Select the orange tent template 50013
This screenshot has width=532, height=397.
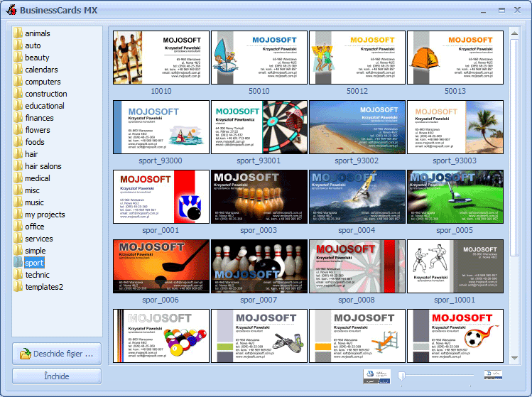[x=455, y=58]
